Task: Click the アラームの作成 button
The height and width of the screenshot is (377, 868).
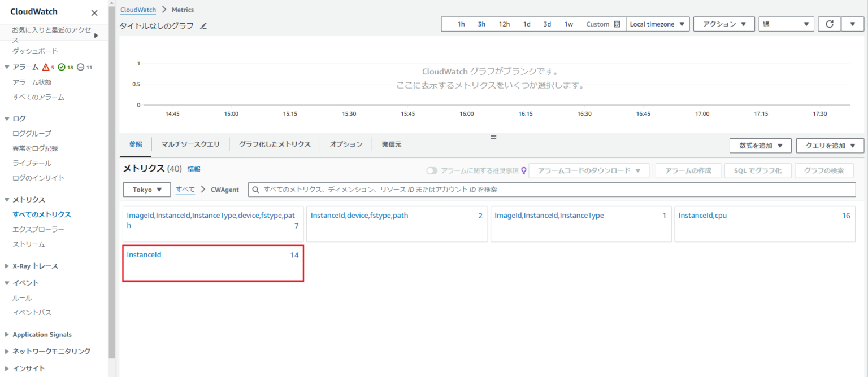Action: (688, 170)
